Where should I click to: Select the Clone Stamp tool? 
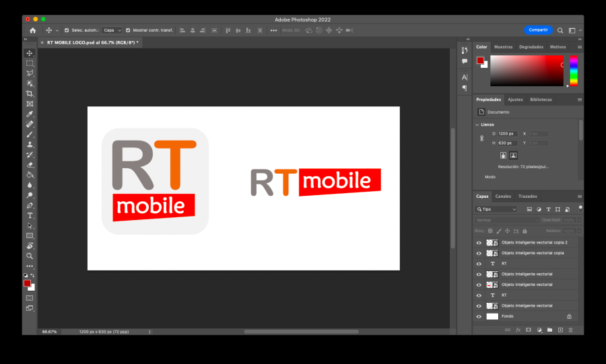(30, 145)
